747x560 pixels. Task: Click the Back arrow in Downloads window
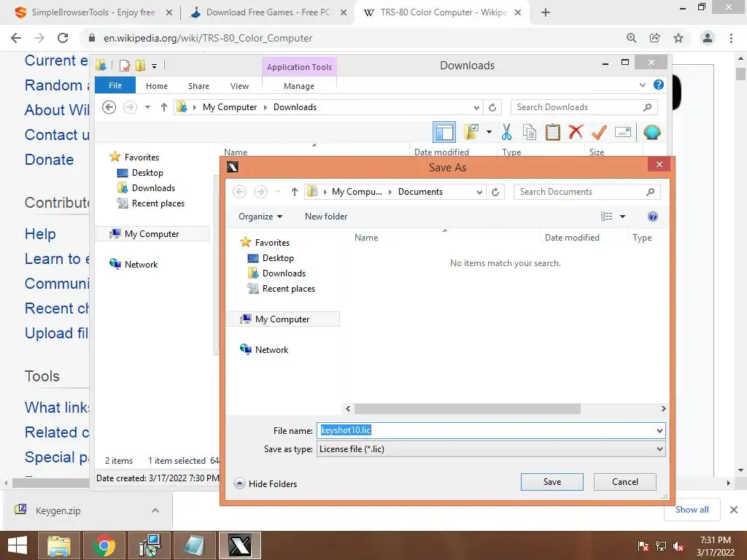click(109, 107)
